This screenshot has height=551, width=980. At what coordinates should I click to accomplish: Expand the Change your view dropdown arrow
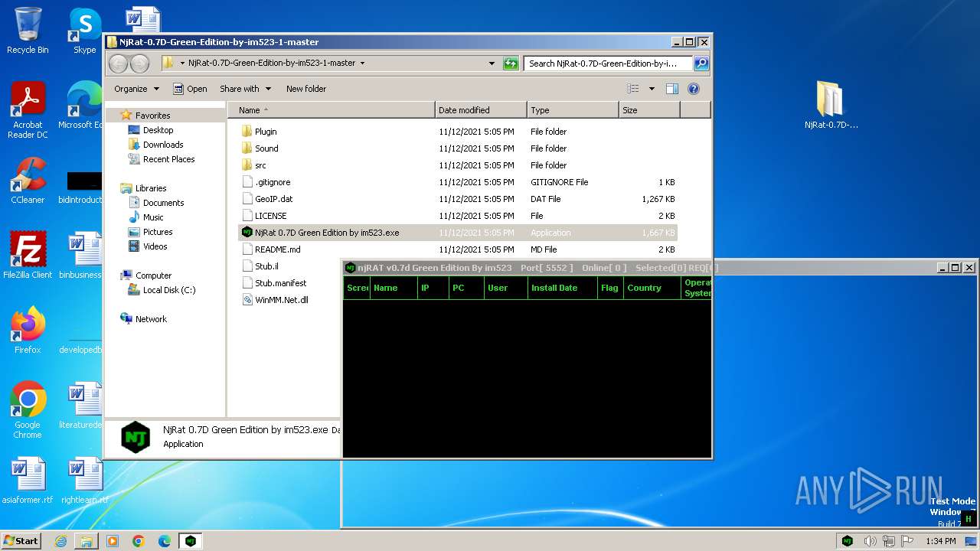point(652,89)
